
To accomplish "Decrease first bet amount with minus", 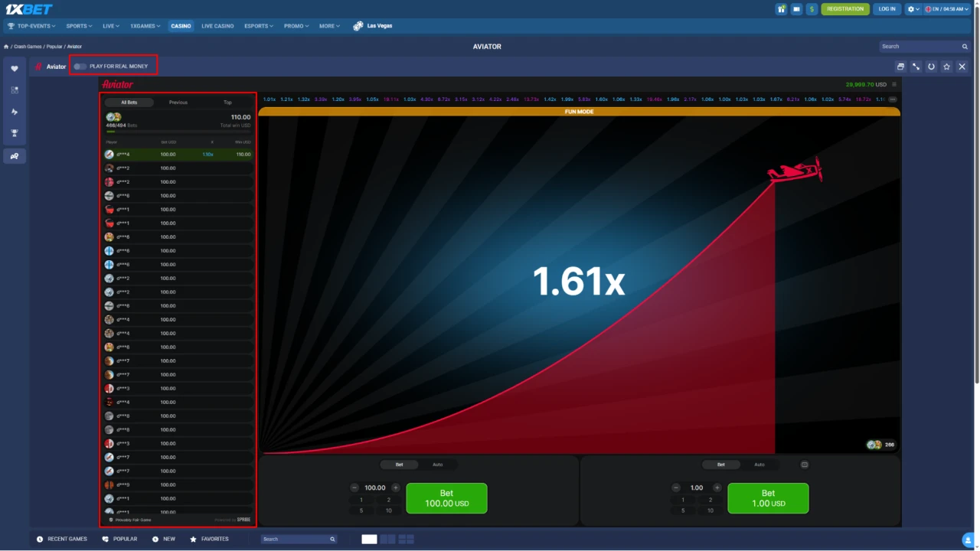I will 354,487.
